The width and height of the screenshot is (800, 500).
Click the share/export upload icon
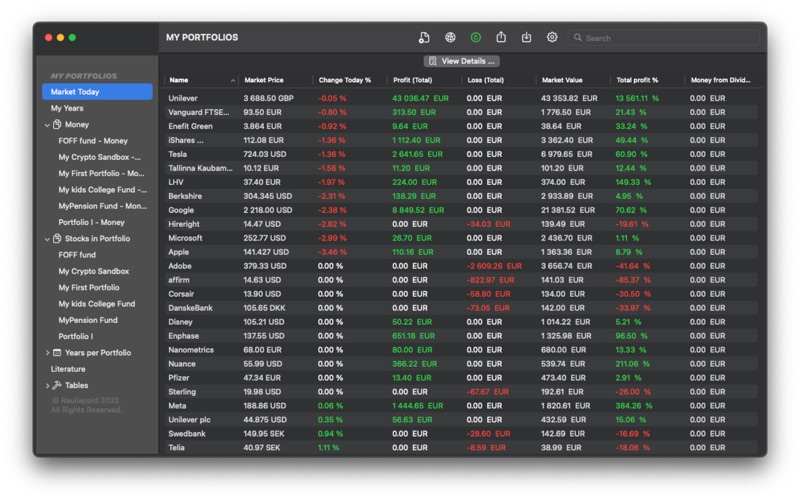click(501, 37)
